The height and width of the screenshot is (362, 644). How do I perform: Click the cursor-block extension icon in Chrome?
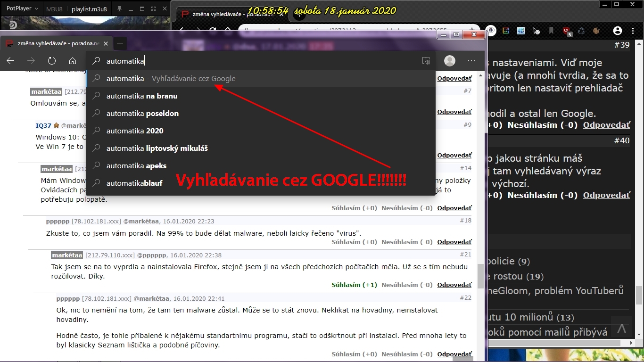[x=536, y=31]
